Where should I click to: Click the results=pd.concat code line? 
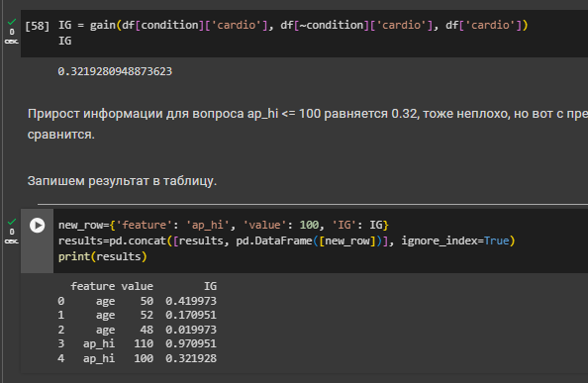pyautogui.click(x=286, y=240)
